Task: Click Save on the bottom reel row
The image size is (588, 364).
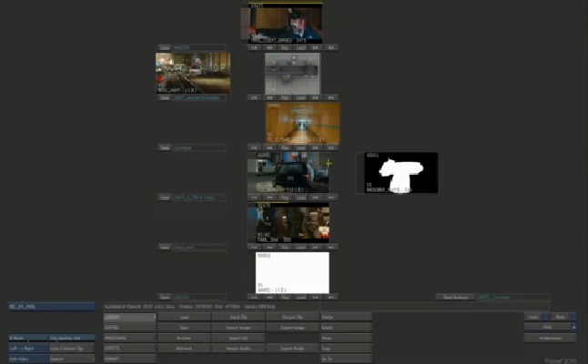Action: click(165, 297)
